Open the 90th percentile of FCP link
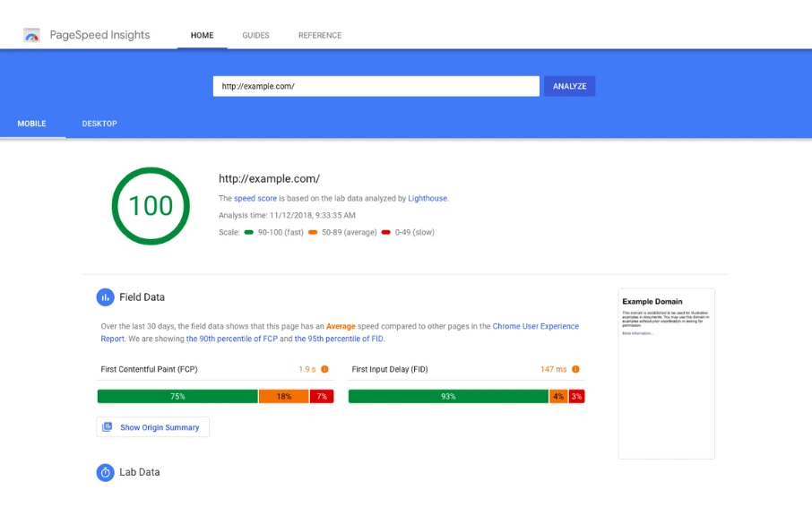The height and width of the screenshot is (507, 812). click(232, 339)
